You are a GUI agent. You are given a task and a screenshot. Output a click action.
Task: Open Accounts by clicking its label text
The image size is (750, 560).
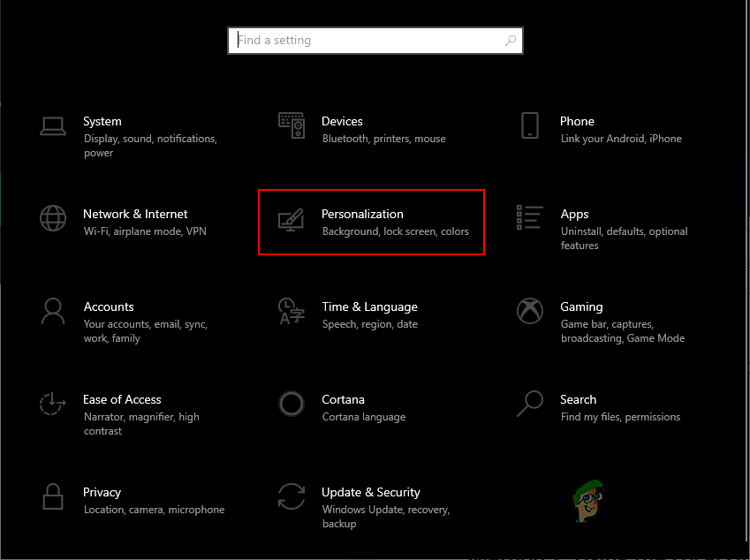109,306
